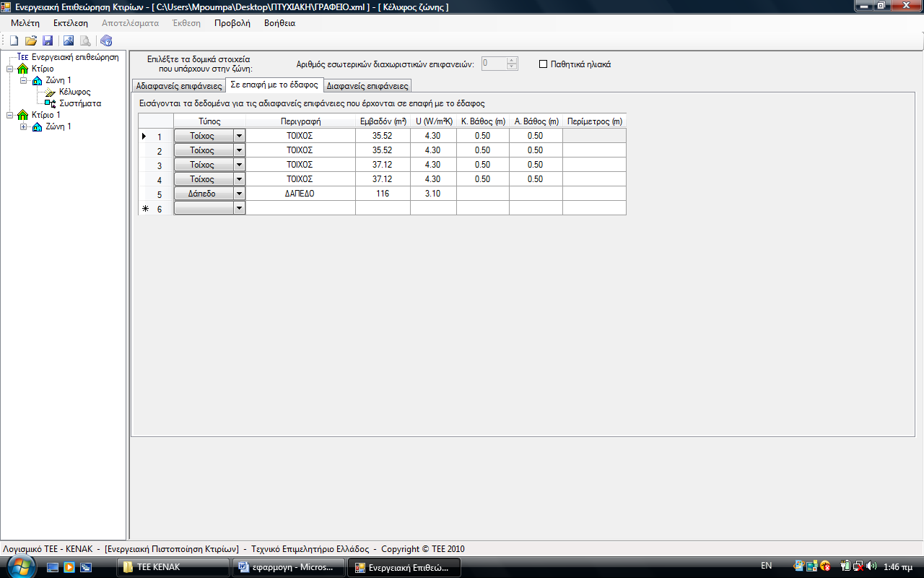
Task: Open the Τύπος dropdown in row 4
Action: (x=240, y=179)
